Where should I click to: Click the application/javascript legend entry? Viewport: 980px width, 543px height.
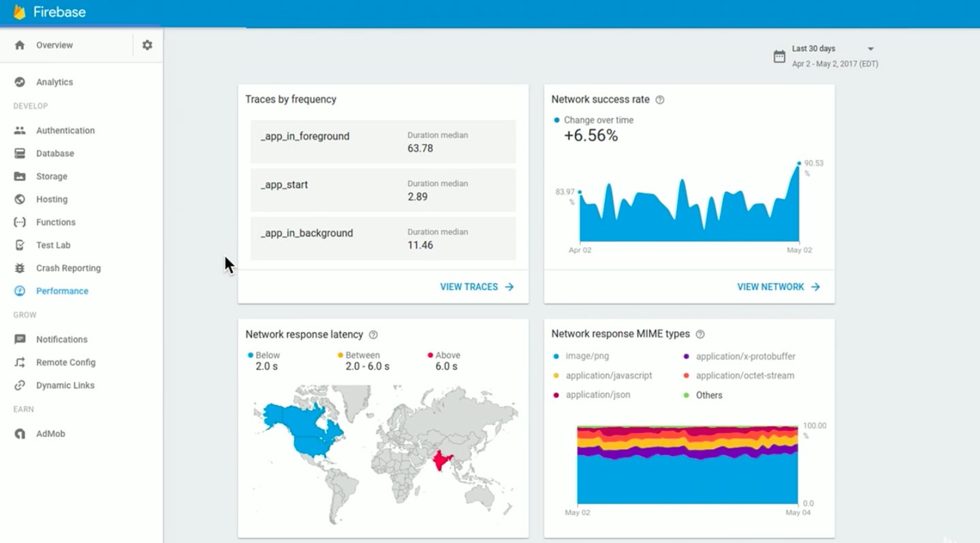click(603, 376)
